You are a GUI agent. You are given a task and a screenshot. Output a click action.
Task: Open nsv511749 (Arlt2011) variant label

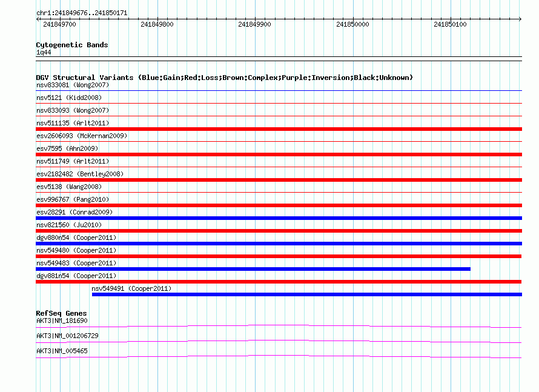point(73,161)
